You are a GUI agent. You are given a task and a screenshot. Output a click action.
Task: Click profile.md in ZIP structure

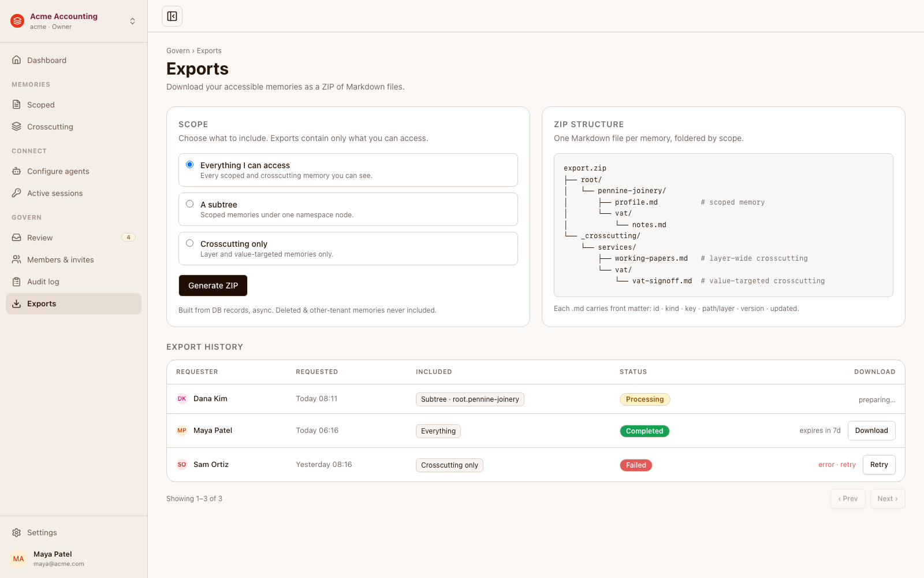[636, 202]
